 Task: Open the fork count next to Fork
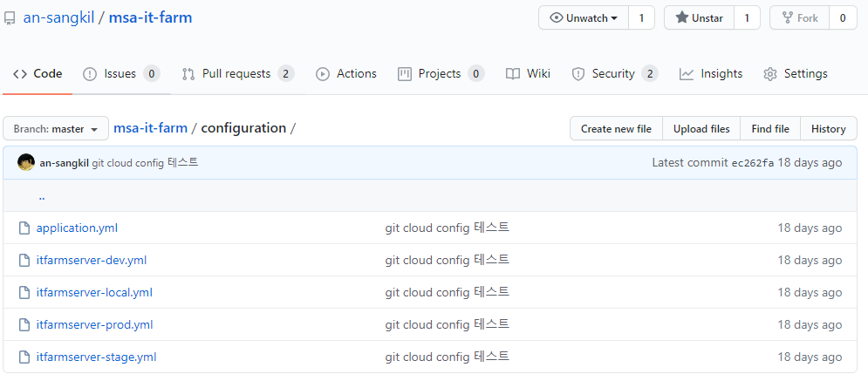click(843, 17)
